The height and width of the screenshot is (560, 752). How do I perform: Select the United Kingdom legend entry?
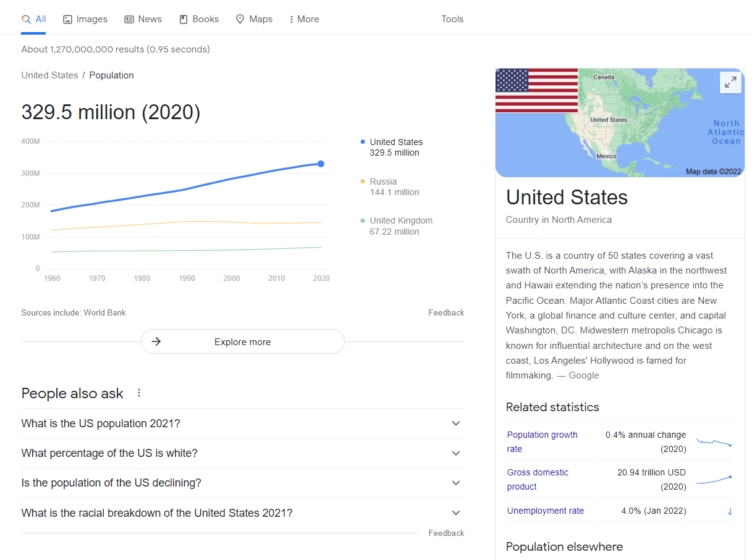coord(401,225)
